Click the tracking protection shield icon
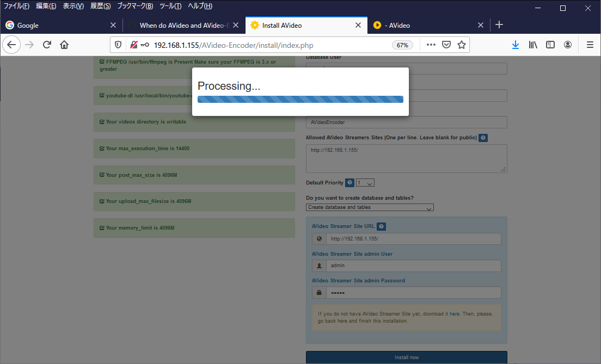The image size is (601, 364). point(118,45)
